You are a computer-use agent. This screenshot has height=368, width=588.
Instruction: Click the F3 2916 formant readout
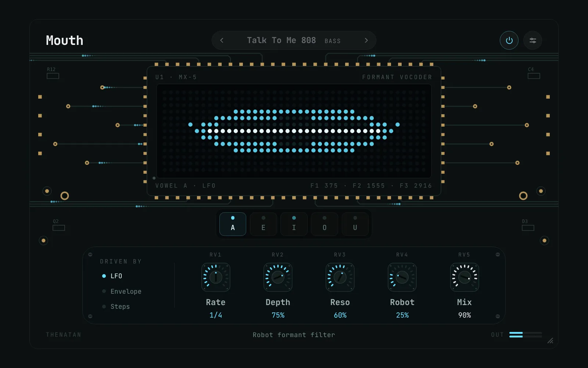click(416, 186)
